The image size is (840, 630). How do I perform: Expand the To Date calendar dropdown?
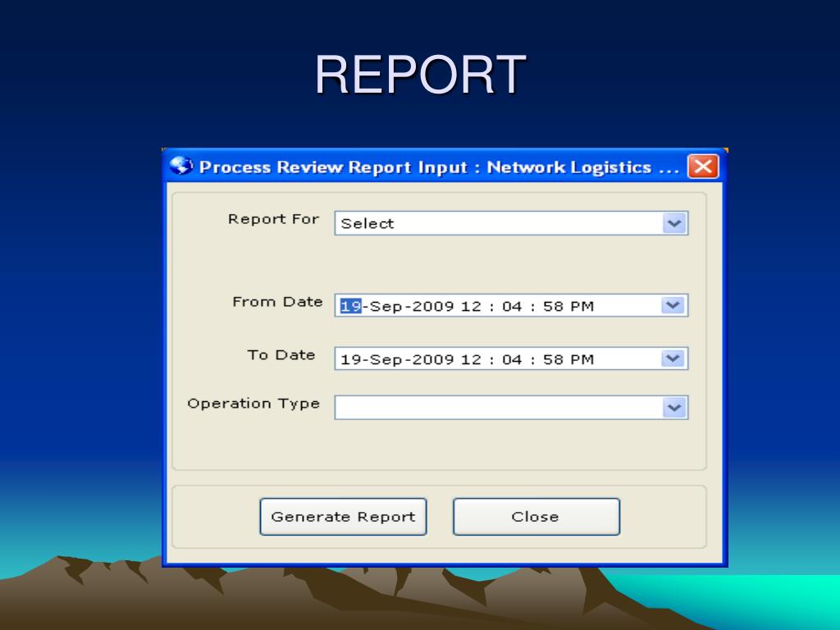coord(673,358)
